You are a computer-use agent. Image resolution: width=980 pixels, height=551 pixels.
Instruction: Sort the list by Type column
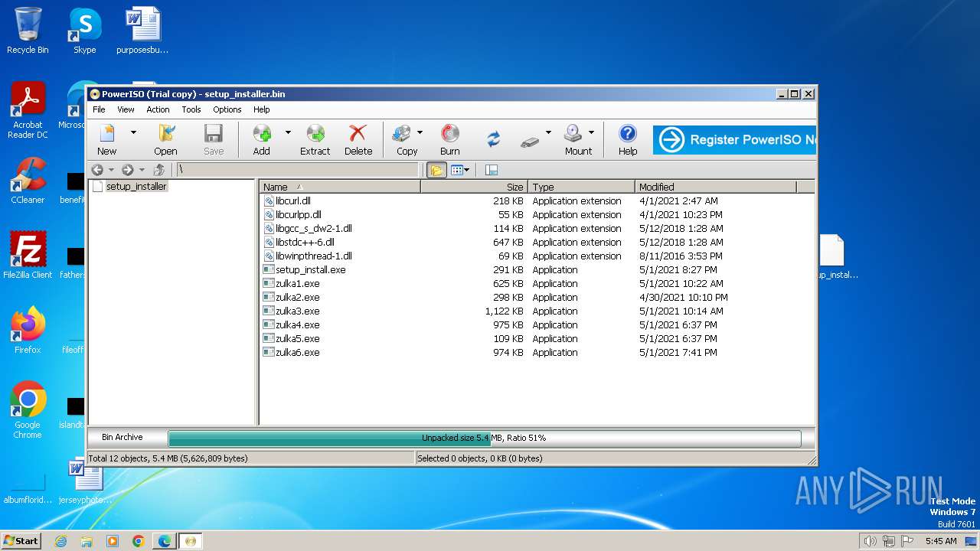[581, 187]
